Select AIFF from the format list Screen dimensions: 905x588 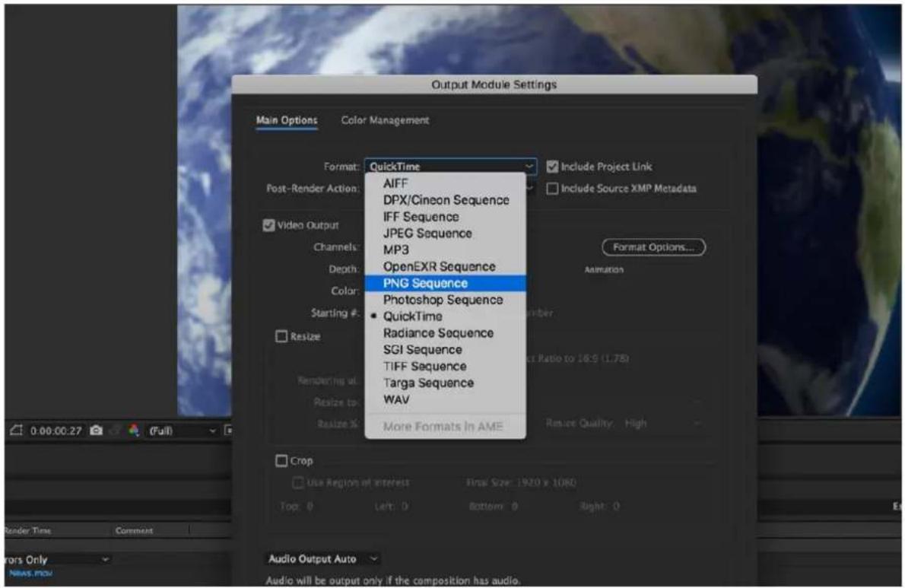(445, 183)
